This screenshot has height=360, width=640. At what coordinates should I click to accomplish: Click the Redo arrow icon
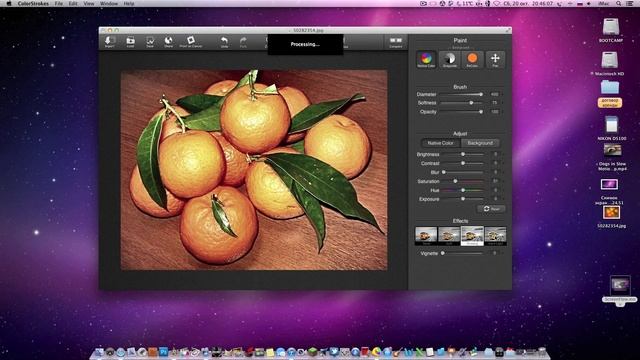pyautogui.click(x=243, y=42)
